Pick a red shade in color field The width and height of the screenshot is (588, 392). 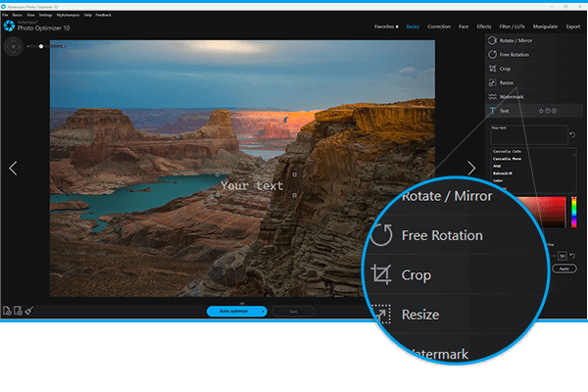551,212
